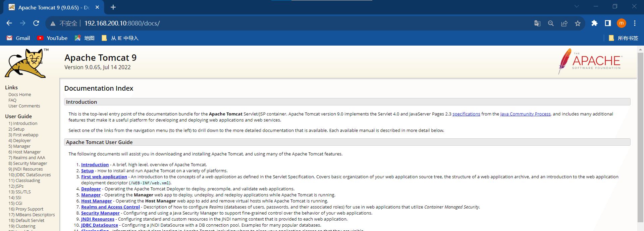
Task: Select the Apache Tomcat 9 browser tab
Action: (x=54, y=7)
